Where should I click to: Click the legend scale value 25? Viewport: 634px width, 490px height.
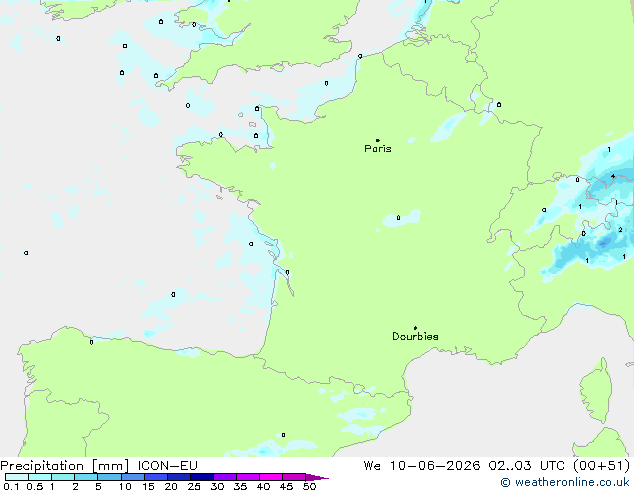pos(194,486)
